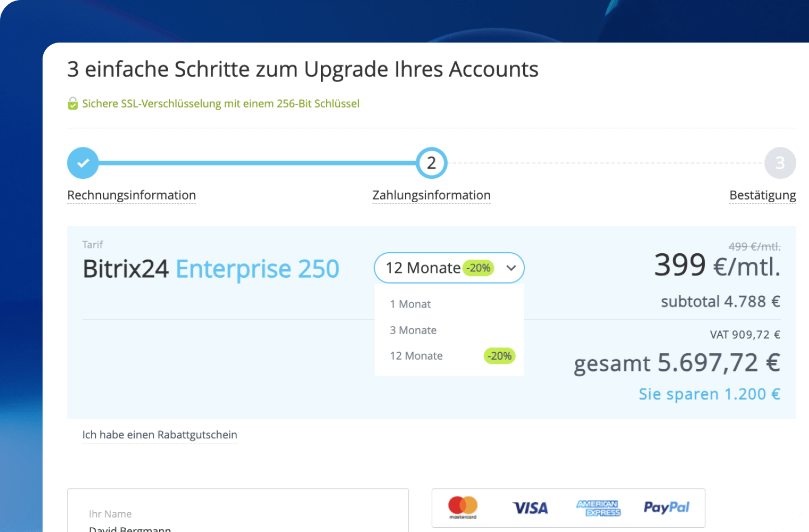Select the American Express logo
The image size is (809, 532).
click(x=598, y=508)
